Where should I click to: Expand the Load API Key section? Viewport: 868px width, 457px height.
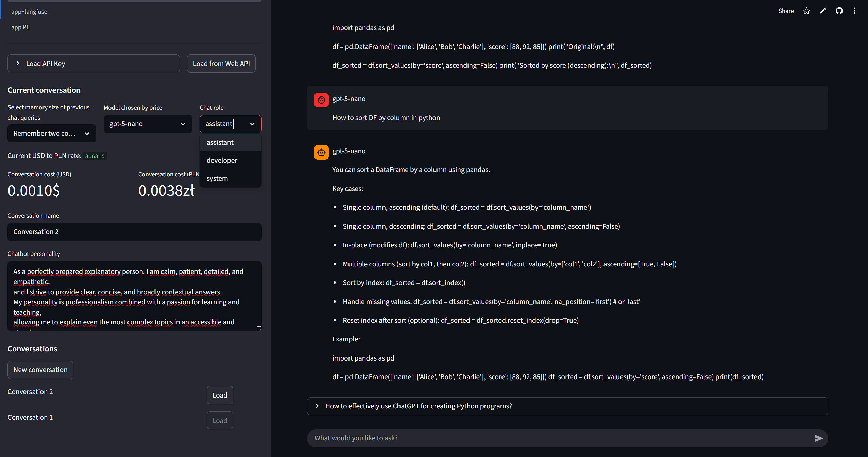coord(93,64)
